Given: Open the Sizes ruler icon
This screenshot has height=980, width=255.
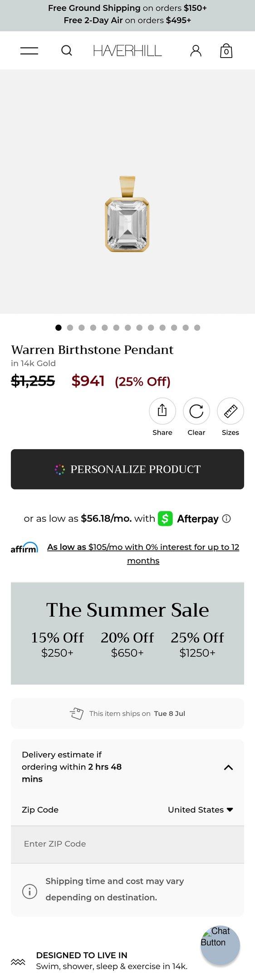Looking at the screenshot, I should 230,411.
